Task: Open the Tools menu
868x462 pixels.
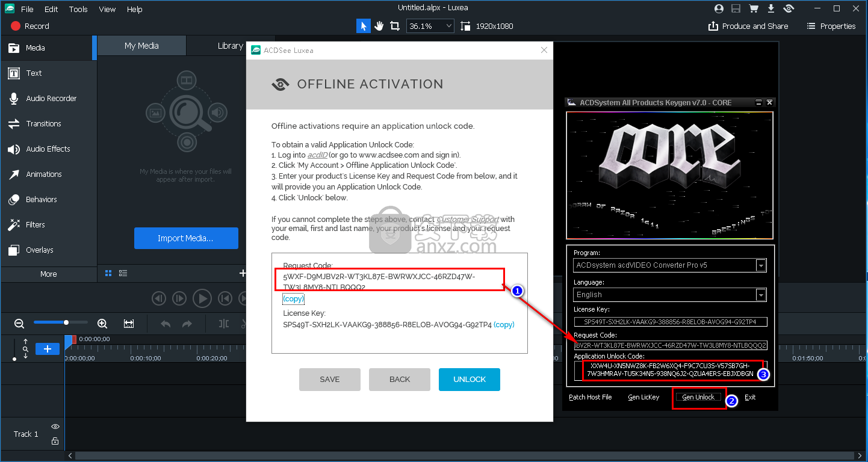Action: 78,9
